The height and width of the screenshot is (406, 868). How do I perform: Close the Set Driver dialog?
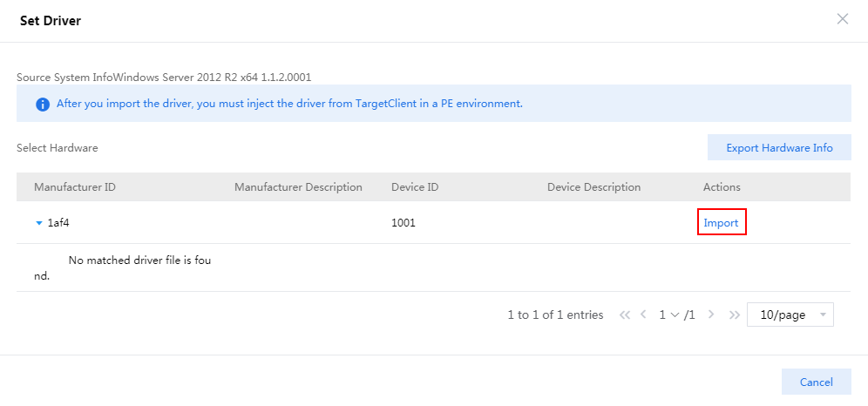coord(842,19)
